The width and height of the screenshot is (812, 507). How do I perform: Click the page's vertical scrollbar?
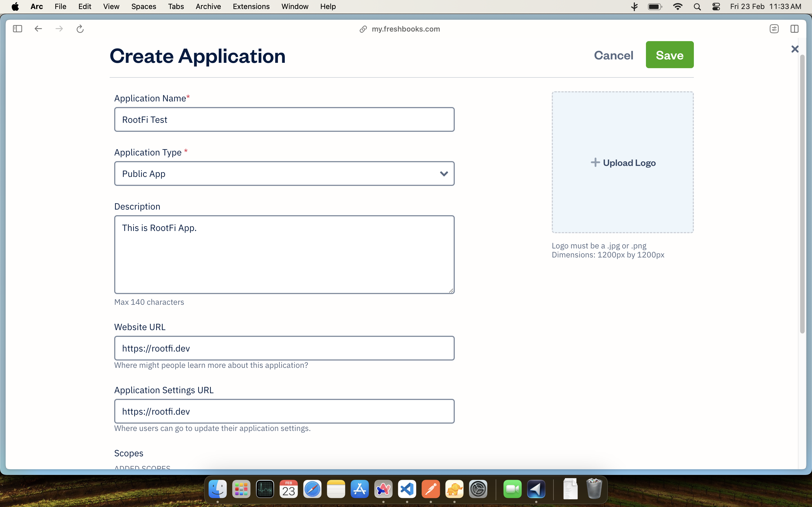pyautogui.click(x=802, y=194)
